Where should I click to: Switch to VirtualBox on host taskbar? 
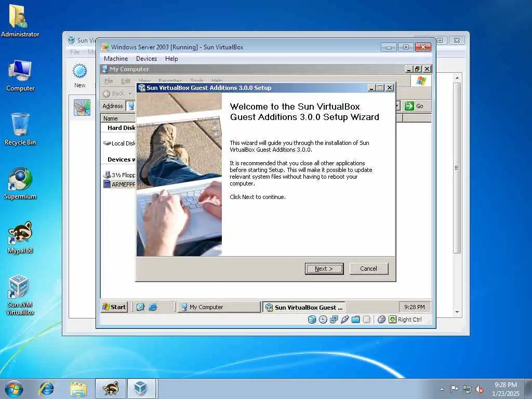(141, 389)
